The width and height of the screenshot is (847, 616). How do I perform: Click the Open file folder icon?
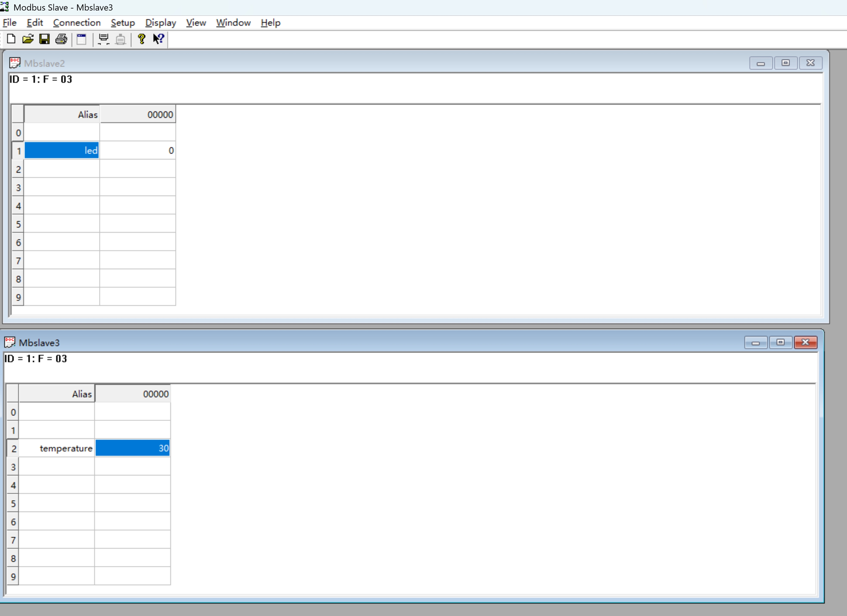[x=28, y=39]
